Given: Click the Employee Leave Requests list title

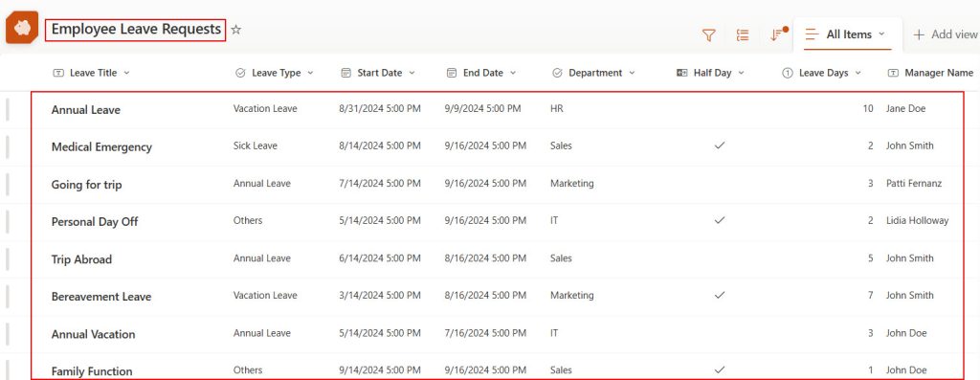Looking at the screenshot, I should tap(136, 30).
